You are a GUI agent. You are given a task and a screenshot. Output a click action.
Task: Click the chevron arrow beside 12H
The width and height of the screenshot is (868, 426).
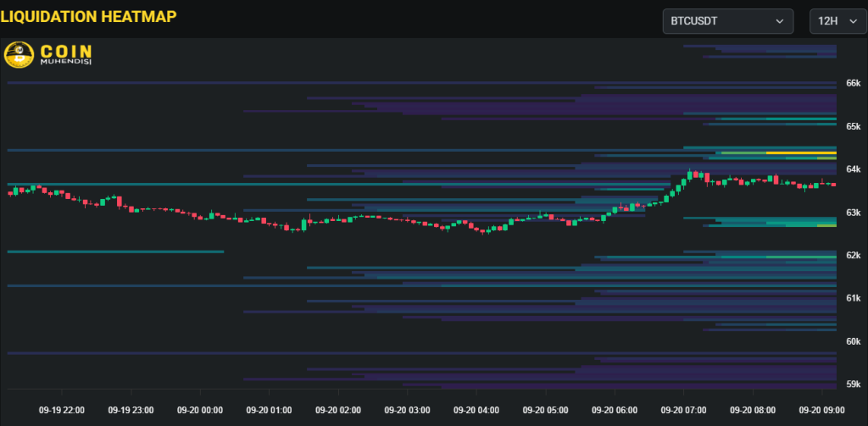[851, 21]
